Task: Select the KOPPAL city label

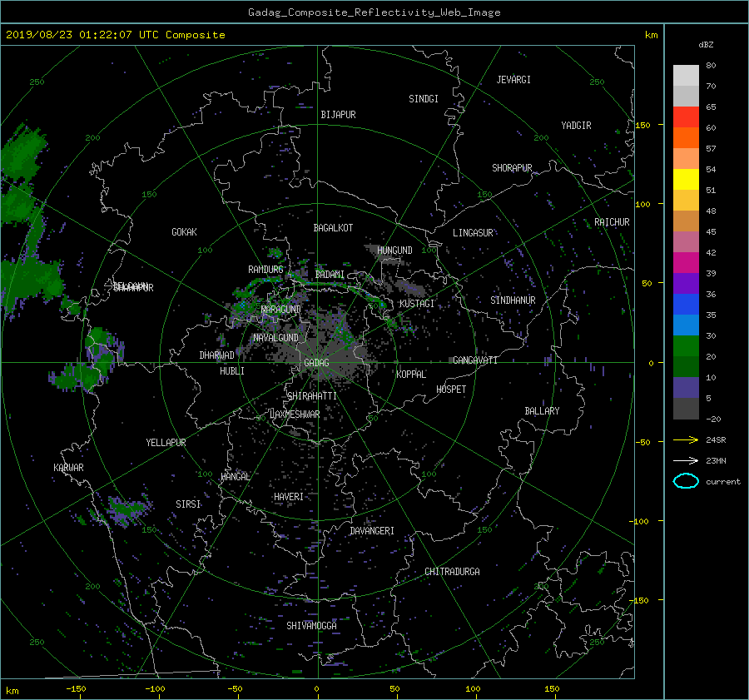Action: pos(411,374)
